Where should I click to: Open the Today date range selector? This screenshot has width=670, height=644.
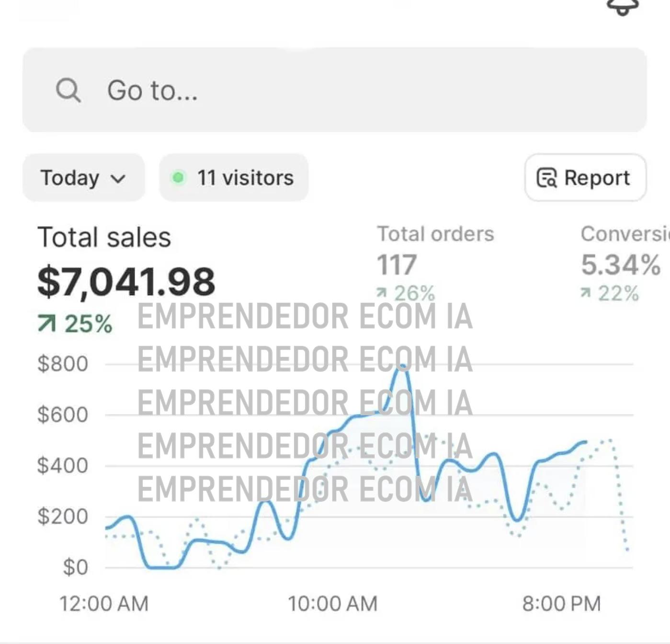point(83,178)
